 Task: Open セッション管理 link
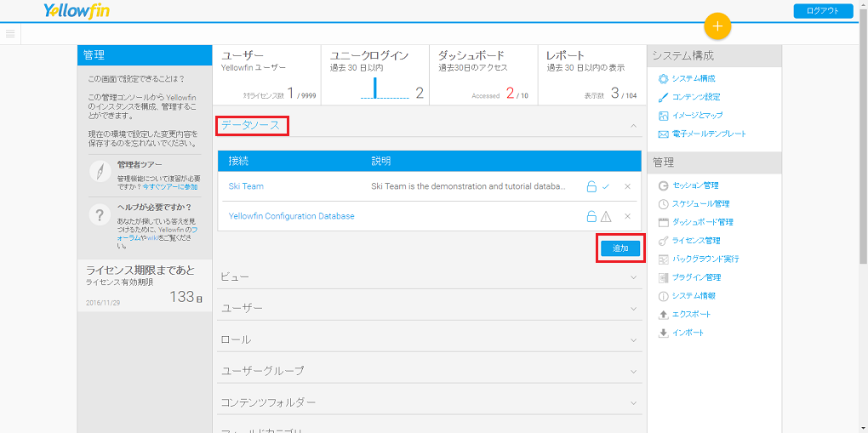[x=695, y=185]
